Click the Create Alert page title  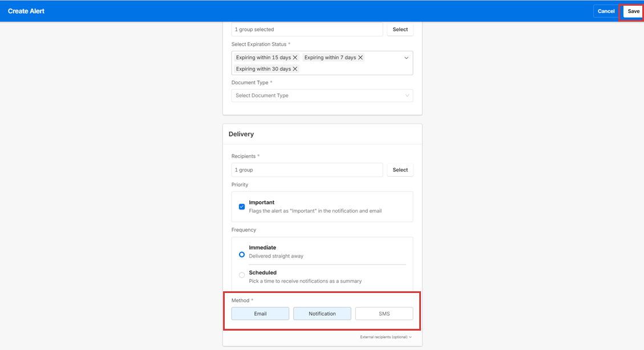coord(26,11)
